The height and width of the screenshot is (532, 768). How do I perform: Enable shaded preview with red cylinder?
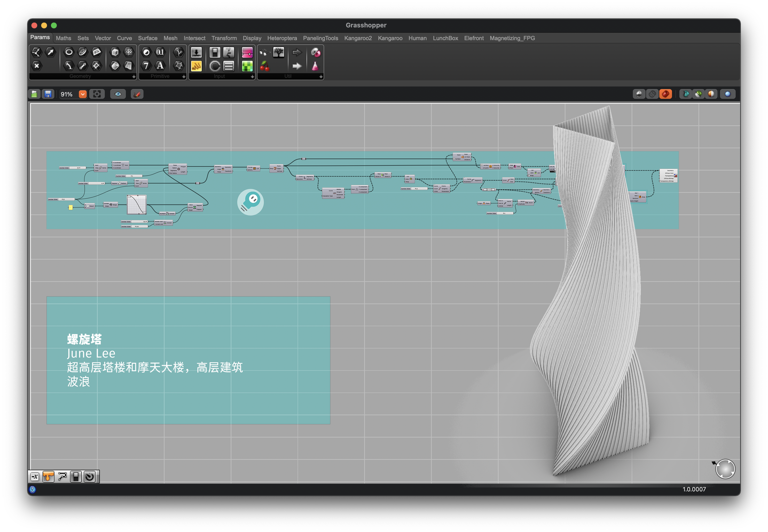tap(665, 94)
